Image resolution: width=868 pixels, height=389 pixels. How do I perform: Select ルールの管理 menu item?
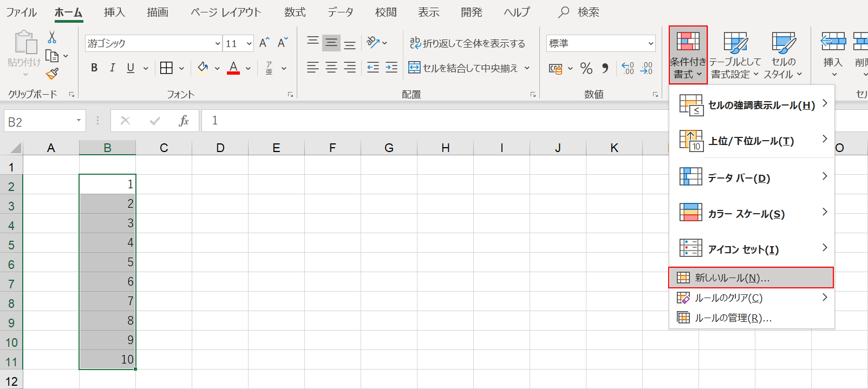point(752,318)
